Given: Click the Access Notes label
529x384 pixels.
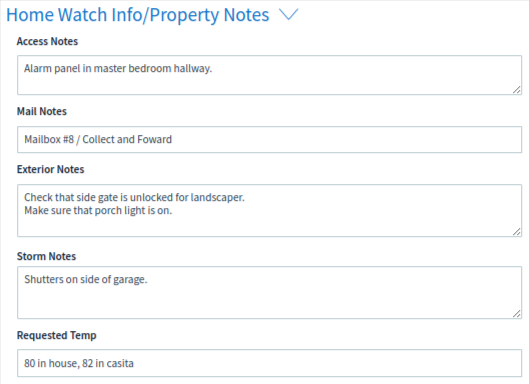Looking at the screenshot, I should (47, 41).
